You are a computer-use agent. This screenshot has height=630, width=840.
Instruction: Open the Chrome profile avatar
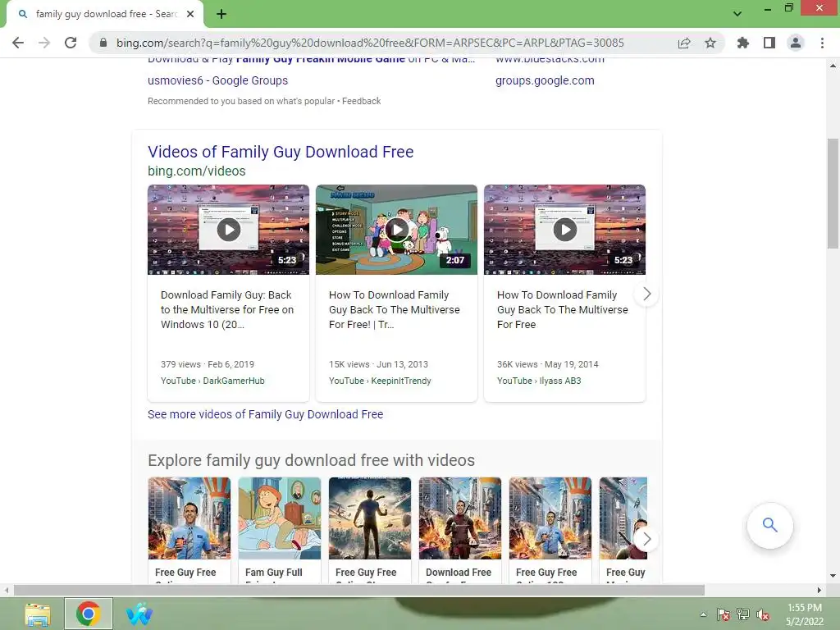pos(796,43)
